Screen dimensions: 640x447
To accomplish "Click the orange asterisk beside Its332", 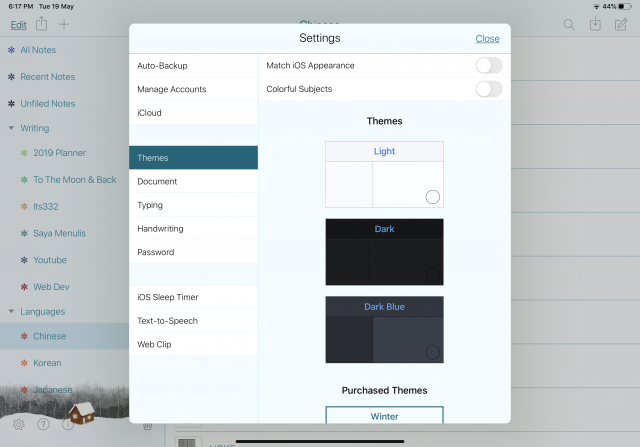I will pos(24,207).
